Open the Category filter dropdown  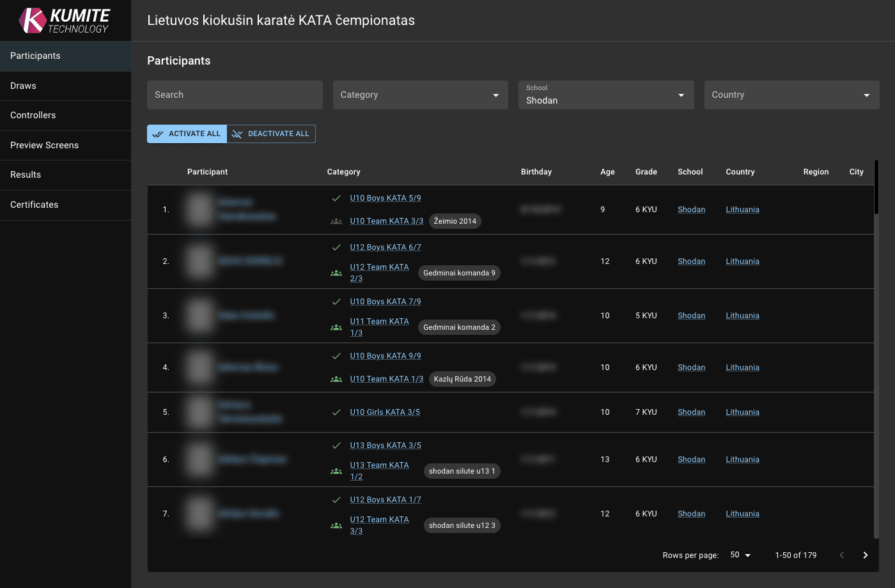[420, 95]
